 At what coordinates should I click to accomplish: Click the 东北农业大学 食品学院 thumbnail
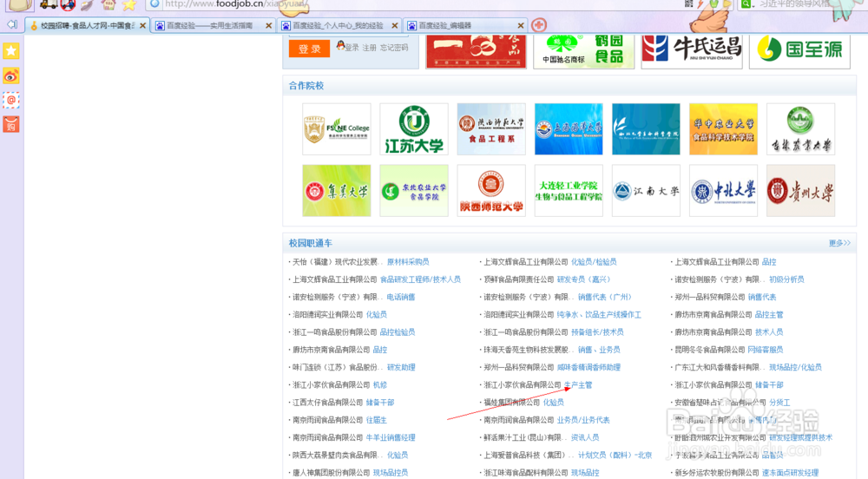click(x=414, y=190)
